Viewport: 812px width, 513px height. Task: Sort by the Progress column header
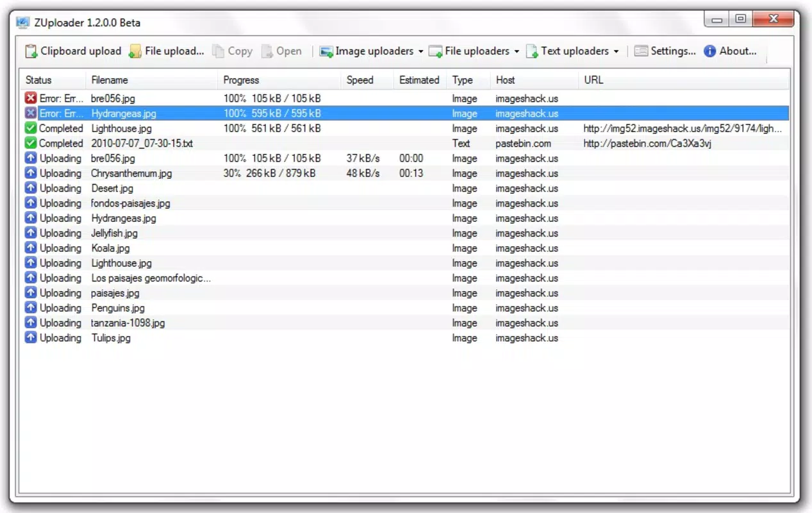coord(279,80)
